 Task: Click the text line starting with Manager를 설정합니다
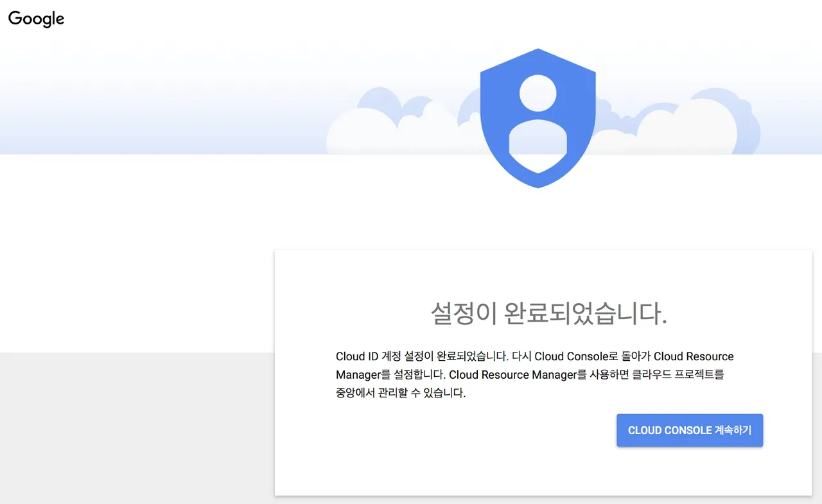pos(530,374)
